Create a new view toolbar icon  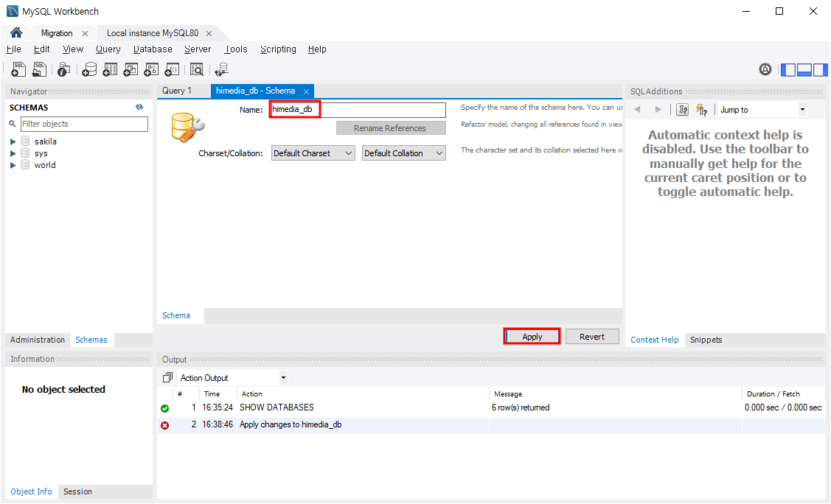(131, 69)
